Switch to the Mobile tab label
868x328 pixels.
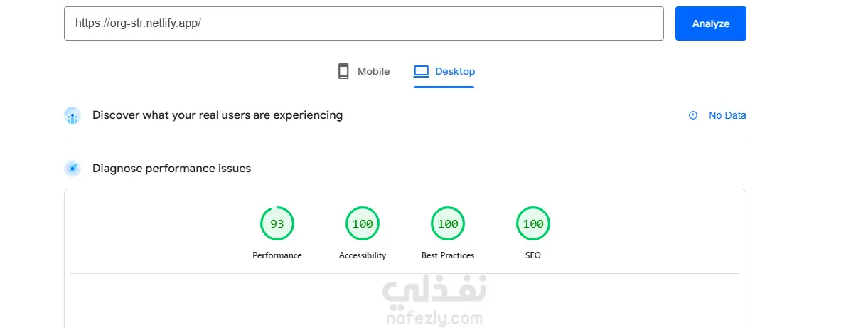[x=373, y=71]
